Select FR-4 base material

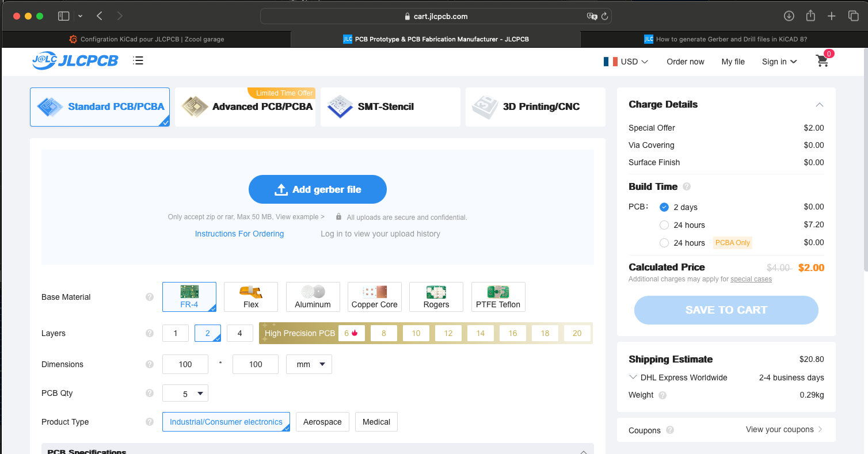point(189,297)
